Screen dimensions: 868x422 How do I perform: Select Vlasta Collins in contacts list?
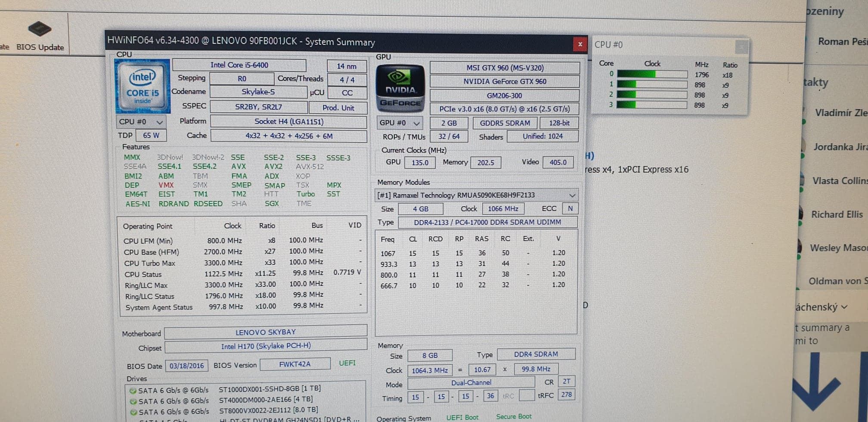point(839,181)
